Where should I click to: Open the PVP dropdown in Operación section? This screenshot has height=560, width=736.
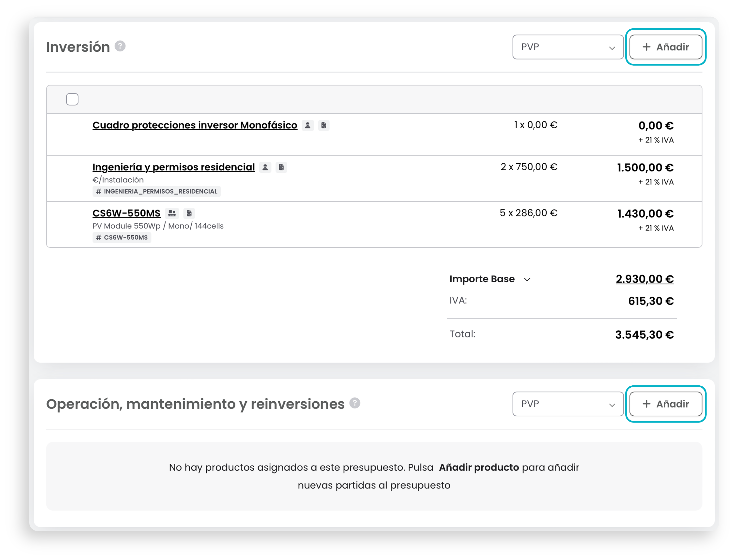tap(568, 404)
